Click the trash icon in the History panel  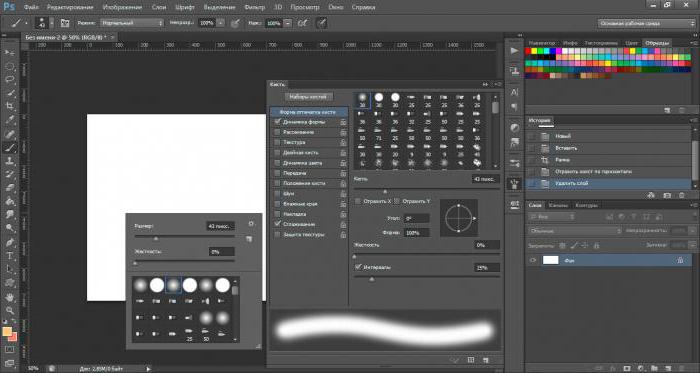(x=682, y=195)
